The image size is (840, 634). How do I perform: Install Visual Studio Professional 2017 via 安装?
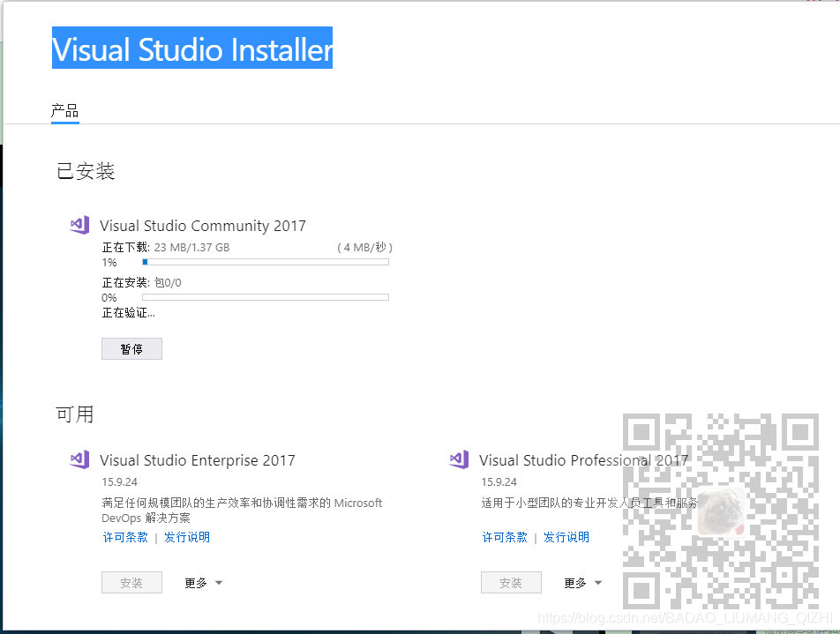click(x=511, y=582)
